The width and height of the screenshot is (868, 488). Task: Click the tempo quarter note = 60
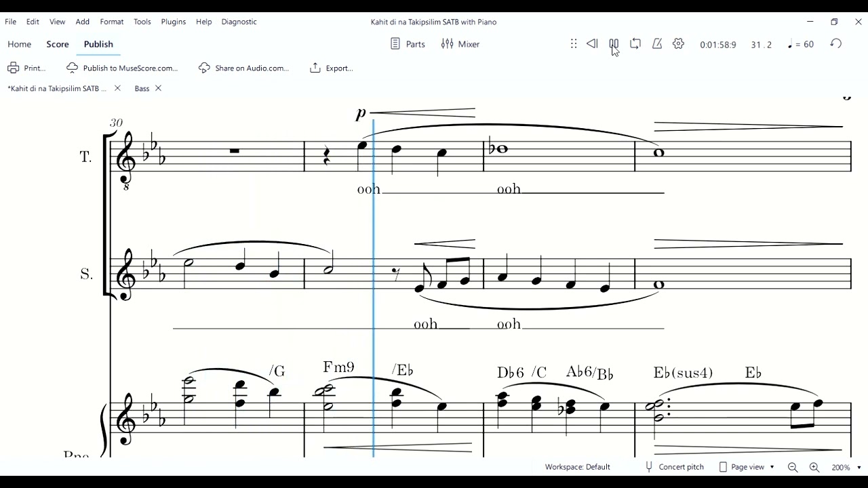pos(801,44)
